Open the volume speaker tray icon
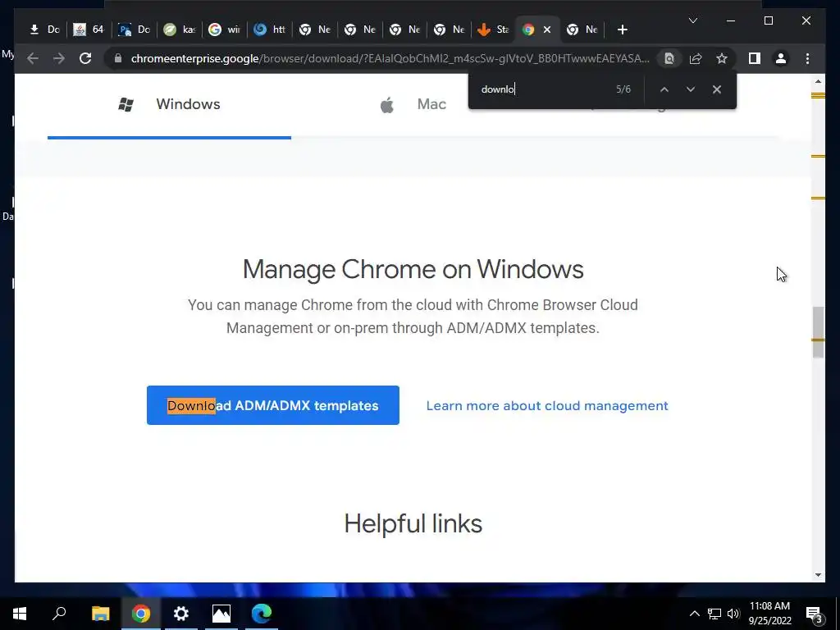This screenshot has width=840, height=630. 733,614
